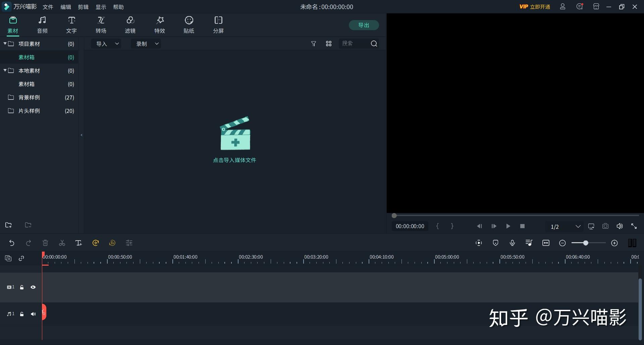Open the 转场 transitions tab

[x=101, y=25]
